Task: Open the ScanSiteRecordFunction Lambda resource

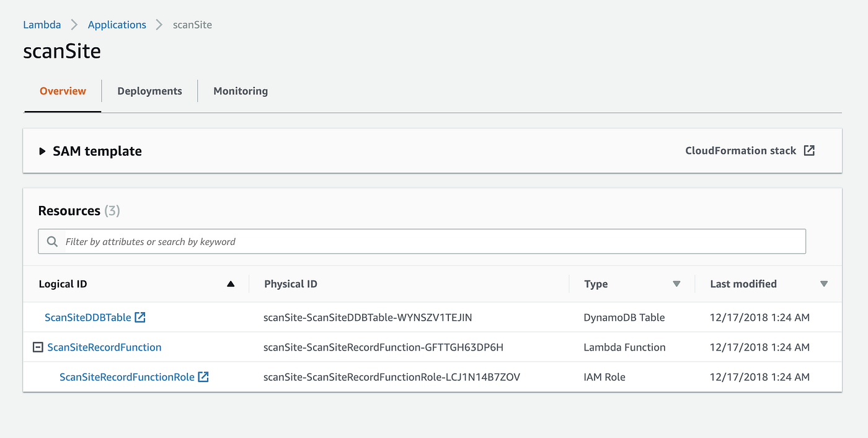Action: click(x=104, y=347)
